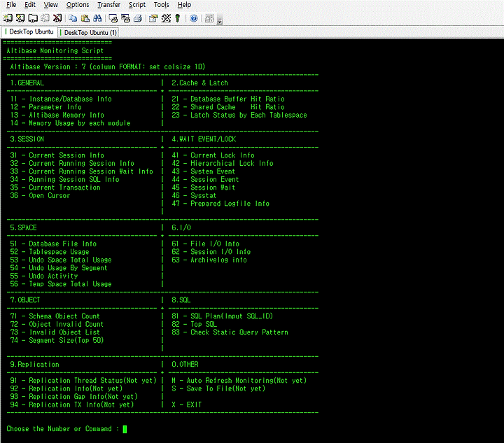This screenshot has width=504, height=443.
Task: Open the Help menu
Action: pyautogui.click(x=184, y=5)
